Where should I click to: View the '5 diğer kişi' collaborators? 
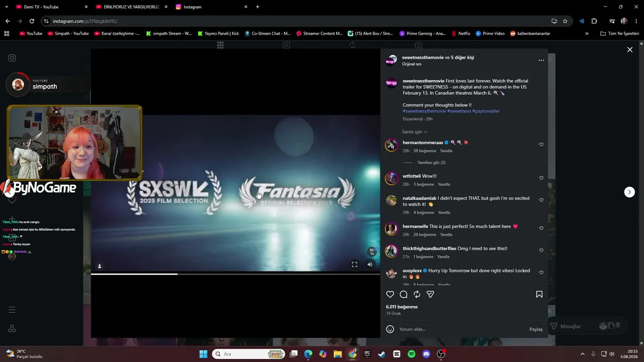click(x=462, y=57)
